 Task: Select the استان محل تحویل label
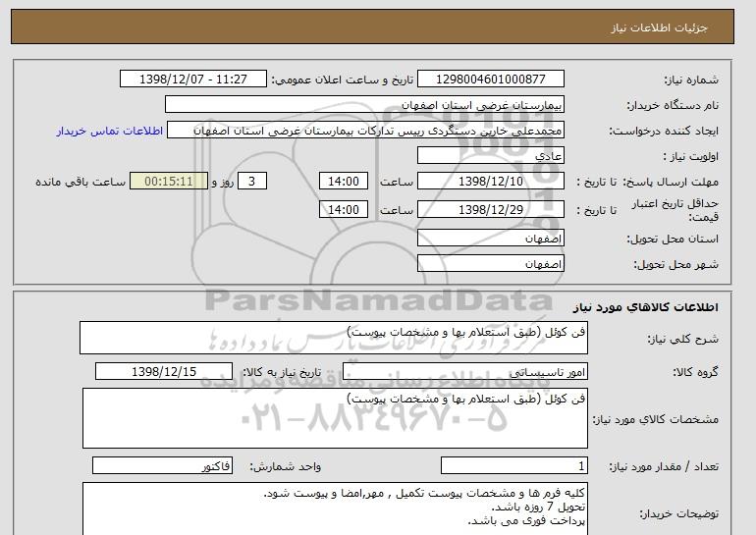coord(673,239)
